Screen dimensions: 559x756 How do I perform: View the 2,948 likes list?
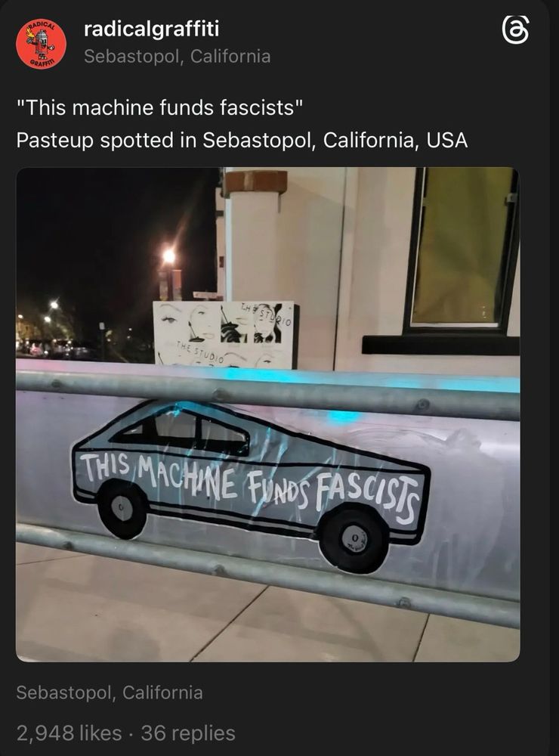[69, 733]
